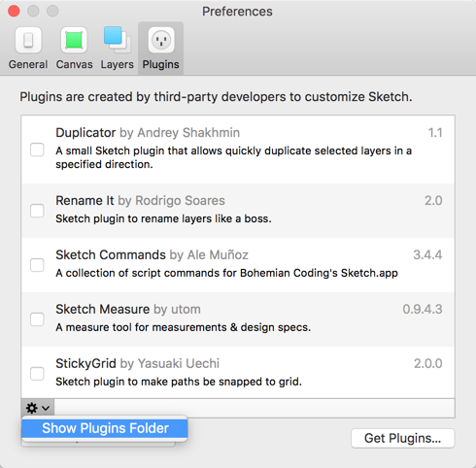476x468 pixels.
Task: Switch to the Plugins tab label
Action: tap(160, 64)
